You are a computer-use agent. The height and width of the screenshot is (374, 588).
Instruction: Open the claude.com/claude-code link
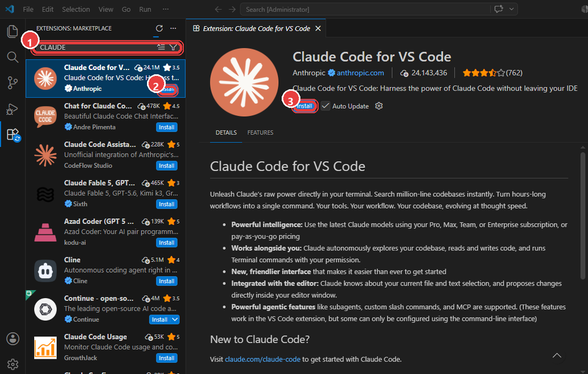(x=262, y=359)
